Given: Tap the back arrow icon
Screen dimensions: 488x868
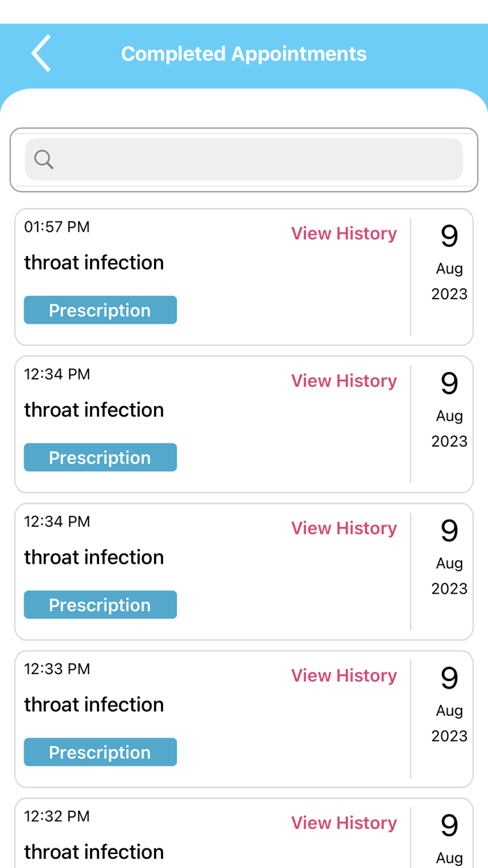Looking at the screenshot, I should [41, 54].
